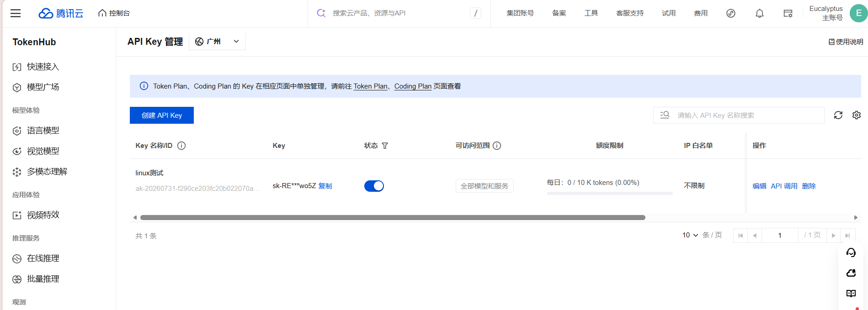Open 视频特效 in sidebar
This screenshot has width=868, height=310.
click(43, 215)
